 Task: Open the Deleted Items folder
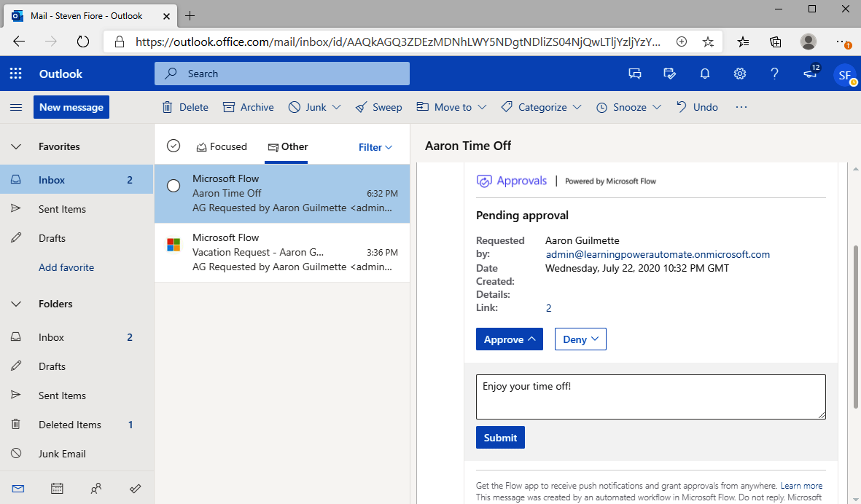pos(77,425)
